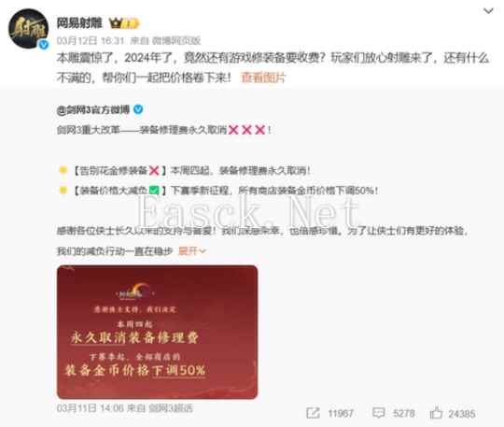Click the 微博网页版 source link
Image resolution: width=504 pixels, height=427 pixels.
176,40
